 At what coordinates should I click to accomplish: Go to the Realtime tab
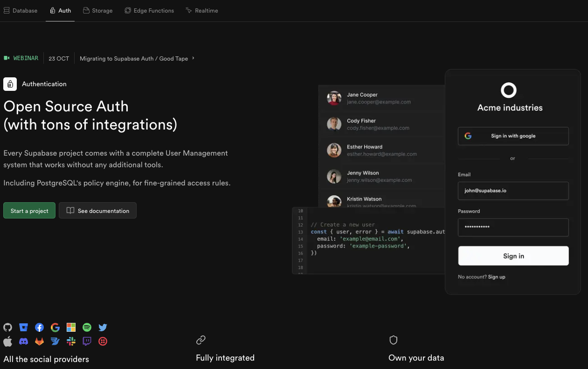201,11
